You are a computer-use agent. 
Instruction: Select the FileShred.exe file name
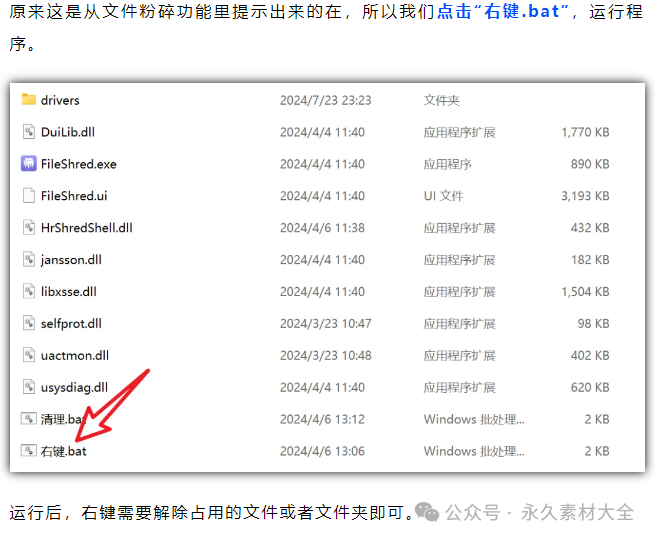click(79, 164)
